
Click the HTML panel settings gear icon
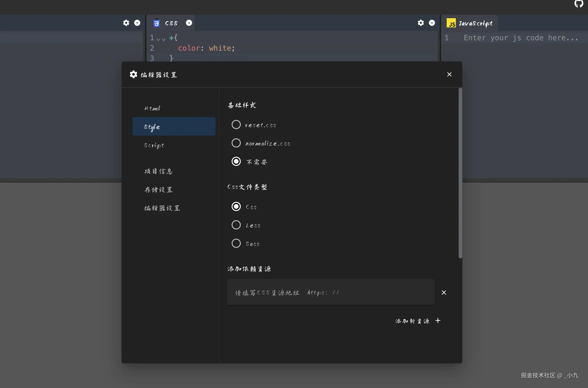[126, 23]
